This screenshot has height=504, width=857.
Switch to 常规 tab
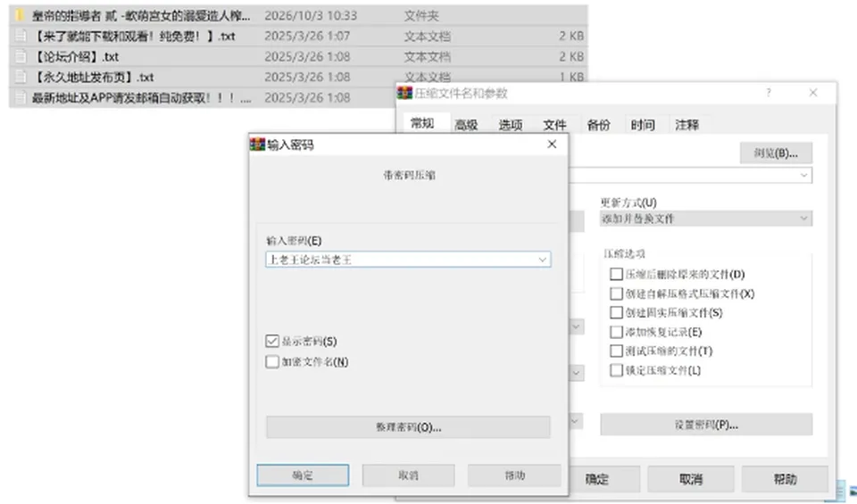click(422, 123)
